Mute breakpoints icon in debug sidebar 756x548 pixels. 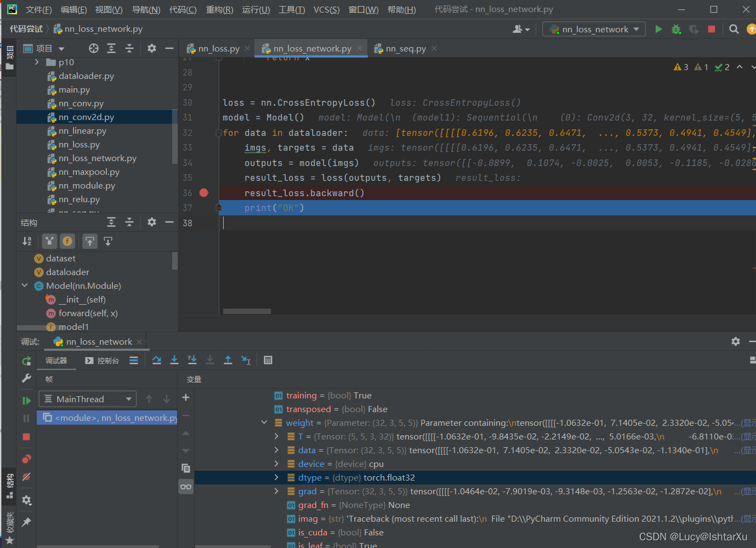(26, 477)
